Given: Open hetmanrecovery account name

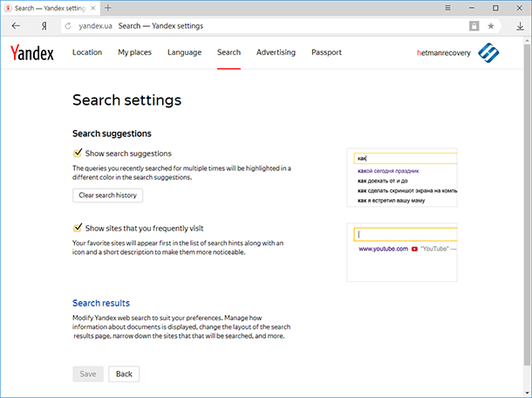Looking at the screenshot, I should 443,53.
